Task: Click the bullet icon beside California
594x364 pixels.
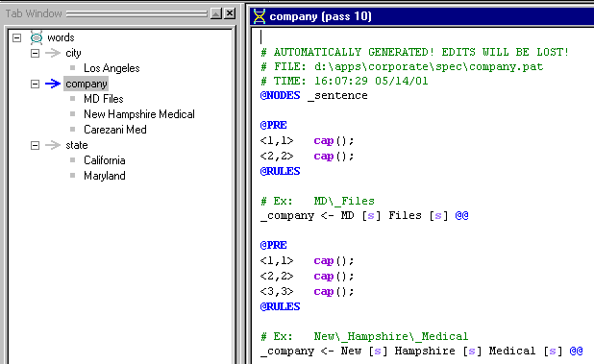Action: click(x=72, y=160)
